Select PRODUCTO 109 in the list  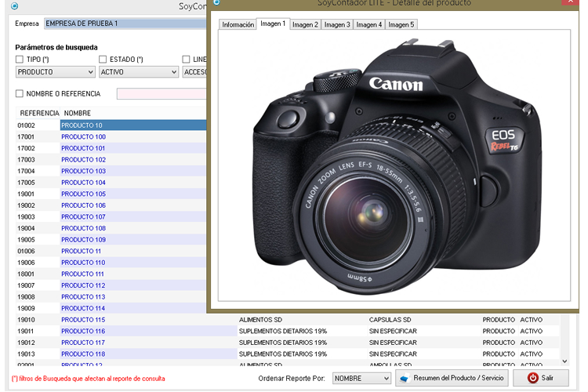[83, 240]
